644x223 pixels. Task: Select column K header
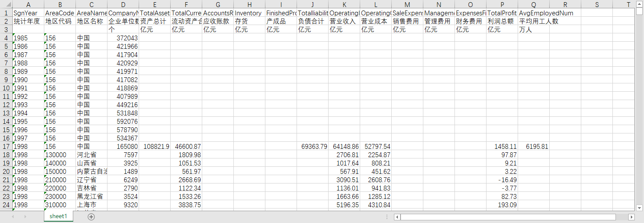(x=344, y=4)
